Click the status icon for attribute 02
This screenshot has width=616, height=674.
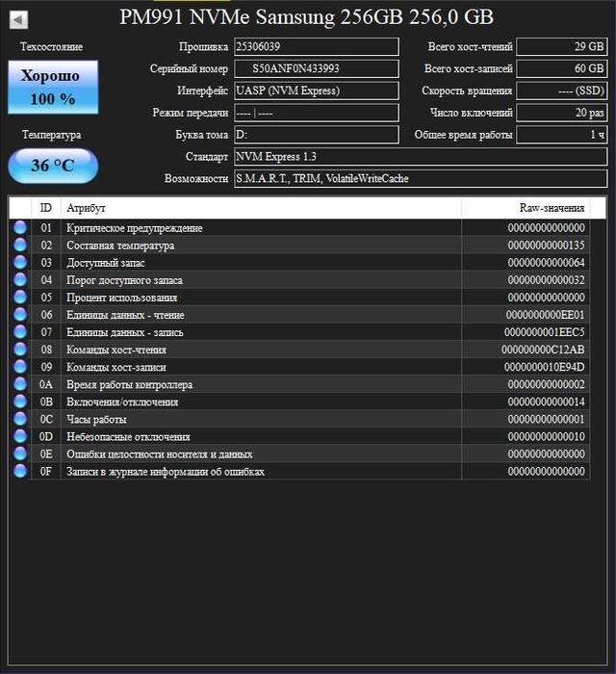20,245
